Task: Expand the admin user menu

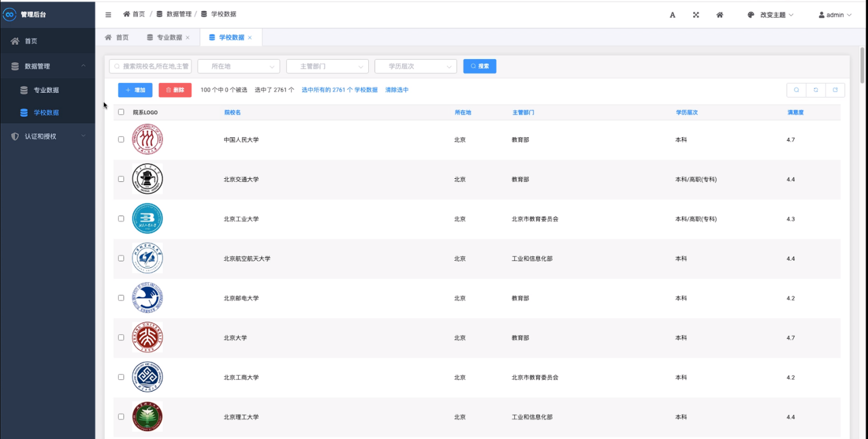Action: click(834, 14)
